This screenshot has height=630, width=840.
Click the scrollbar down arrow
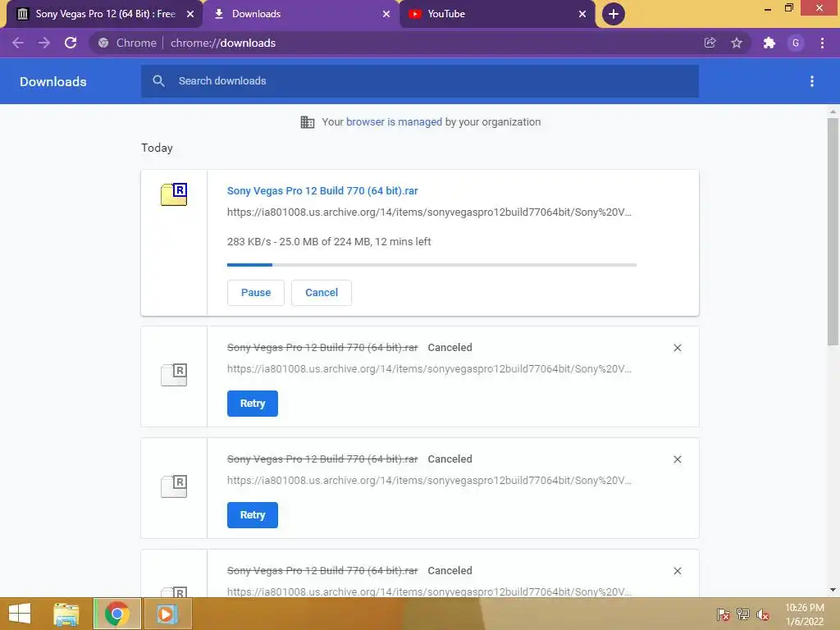(x=833, y=590)
